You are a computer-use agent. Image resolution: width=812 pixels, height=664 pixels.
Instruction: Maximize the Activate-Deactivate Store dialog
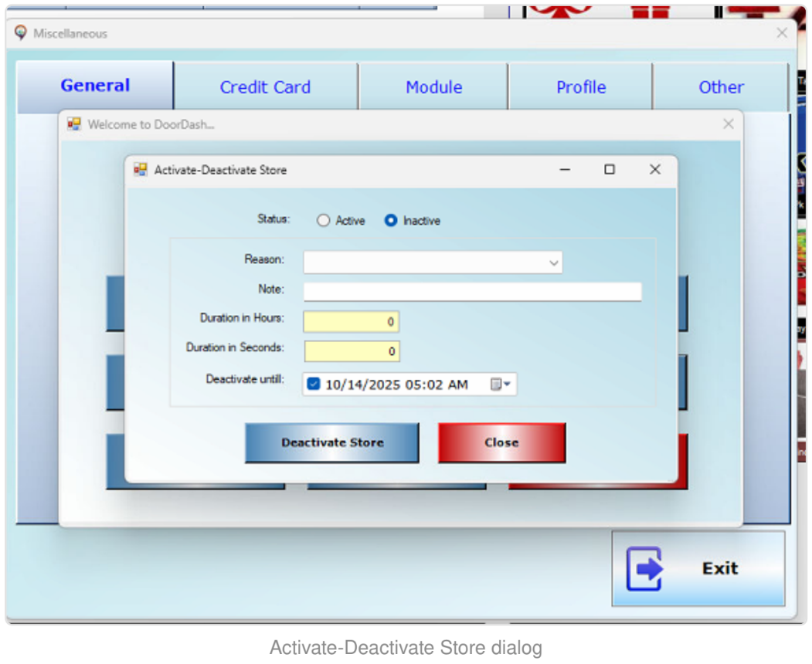tap(610, 169)
